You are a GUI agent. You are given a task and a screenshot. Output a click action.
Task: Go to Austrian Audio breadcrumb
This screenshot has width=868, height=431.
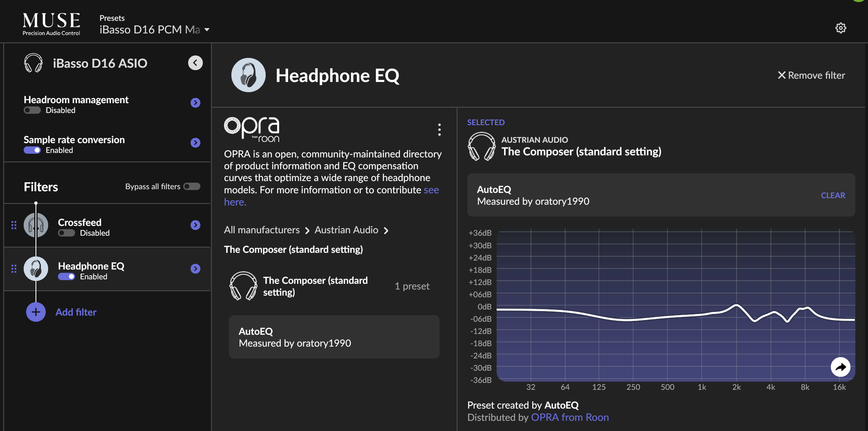click(x=346, y=230)
